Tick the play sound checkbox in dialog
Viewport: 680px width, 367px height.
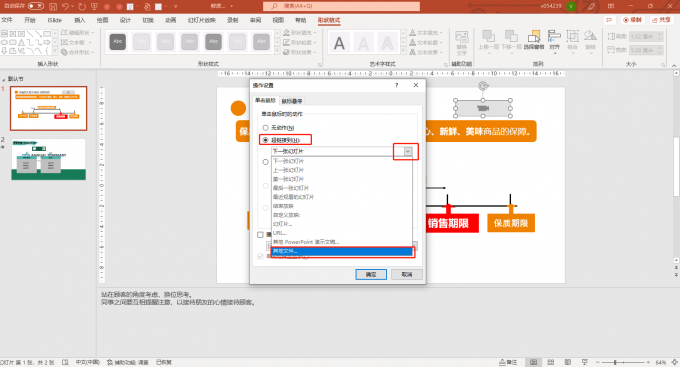click(x=260, y=235)
